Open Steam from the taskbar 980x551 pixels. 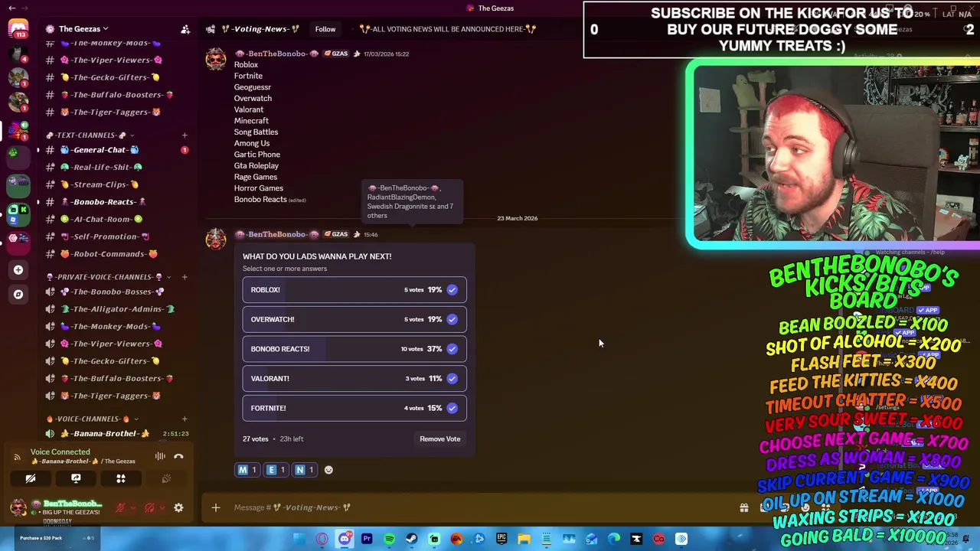pos(412,539)
